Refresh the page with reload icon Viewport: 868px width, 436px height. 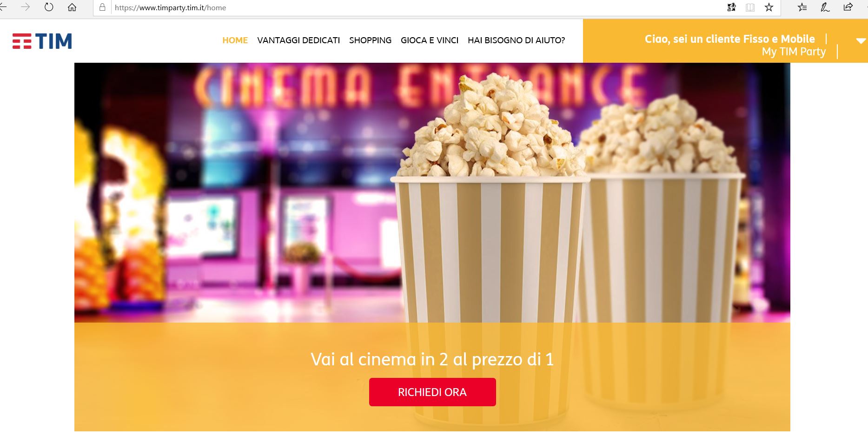point(49,7)
